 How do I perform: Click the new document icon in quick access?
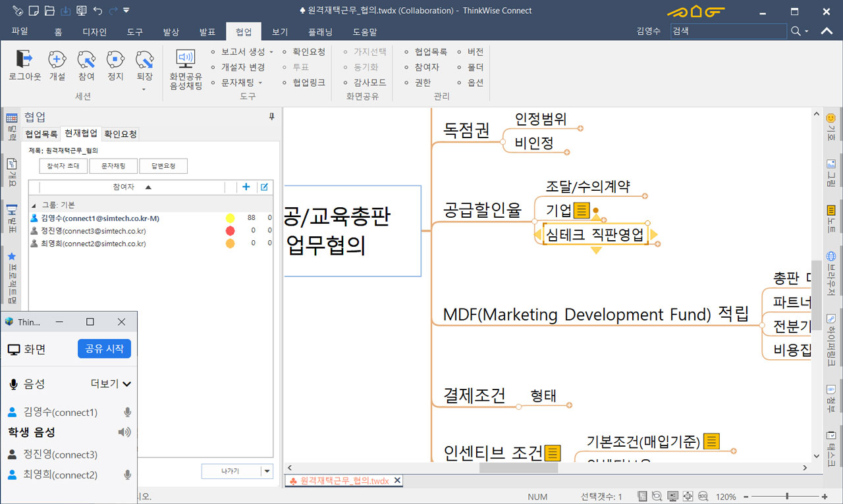click(34, 11)
